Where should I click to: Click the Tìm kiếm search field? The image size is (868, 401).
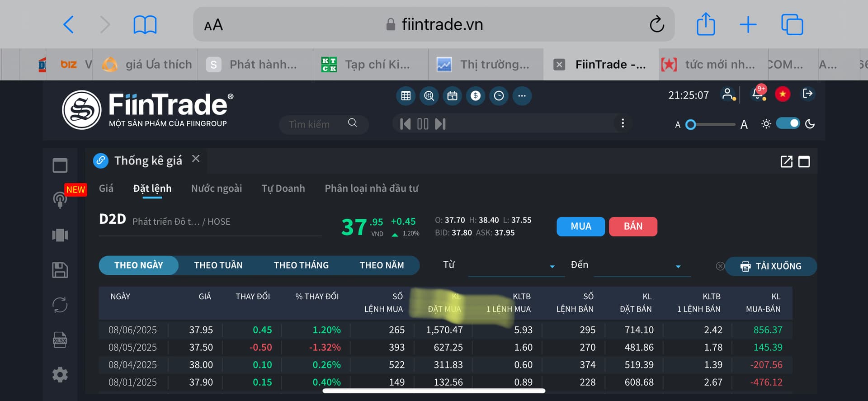pyautogui.click(x=316, y=124)
